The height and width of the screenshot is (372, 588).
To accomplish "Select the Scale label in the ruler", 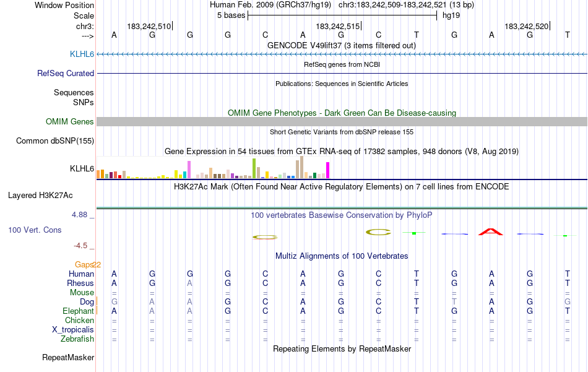I will pos(84,15).
